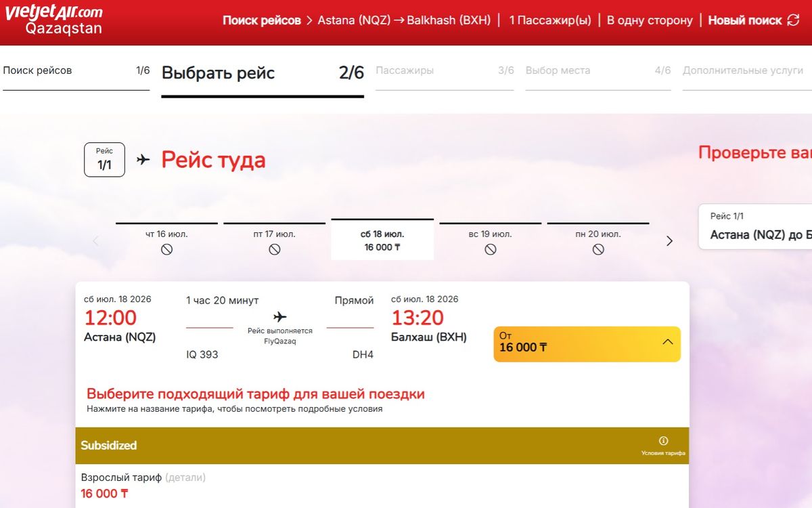Screen dimensions: 812x508
Task: Click the Рейс 1/1 summary card at right
Action: (x=755, y=227)
